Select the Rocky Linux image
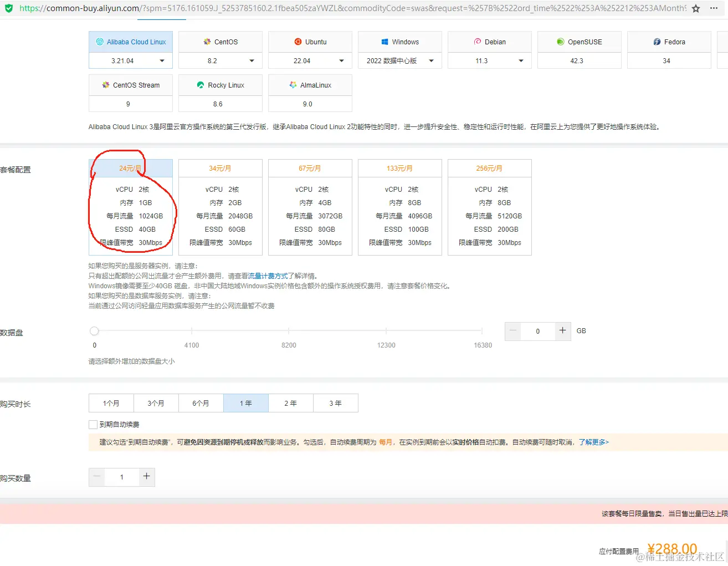The height and width of the screenshot is (566, 728). click(x=221, y=85)
